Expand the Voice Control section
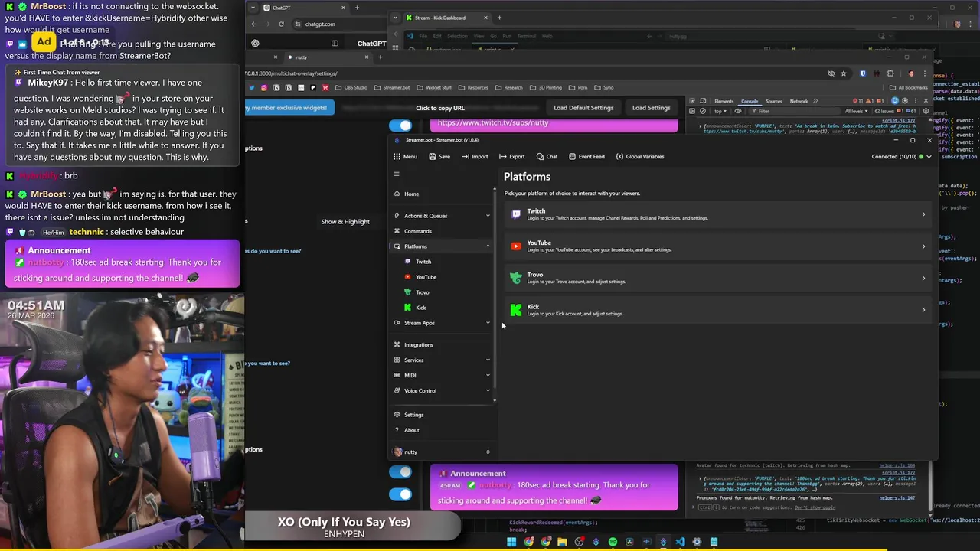 [x=443, y=390]
